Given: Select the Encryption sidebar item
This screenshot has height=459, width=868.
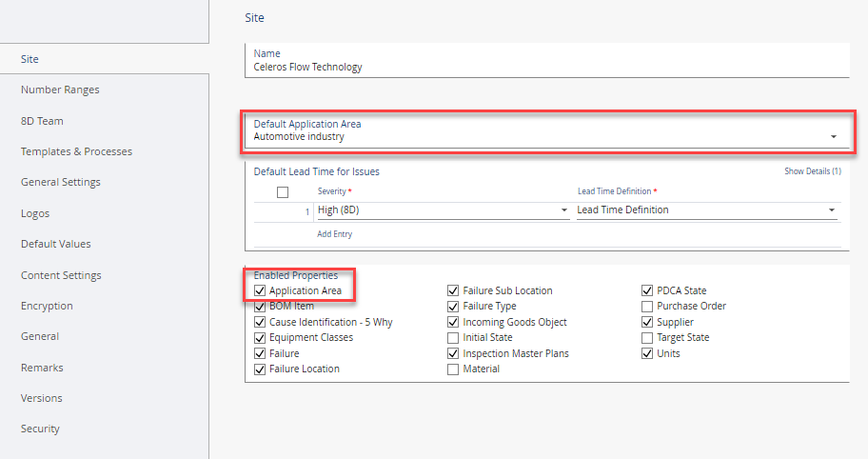Looking at the screenshot, I should click(x=47, y=306).
